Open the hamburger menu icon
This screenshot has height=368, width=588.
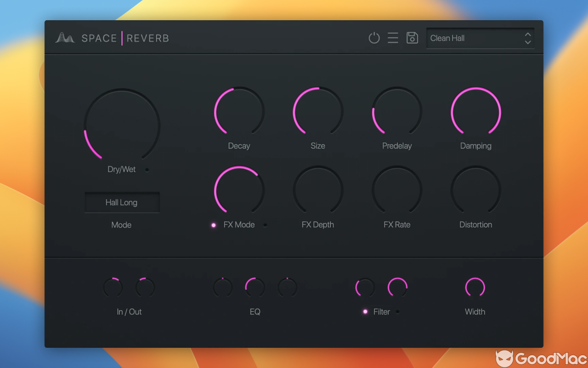[x=393, y=38]
